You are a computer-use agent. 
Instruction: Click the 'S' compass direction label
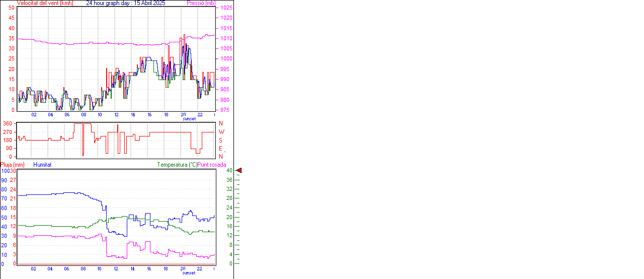pos(221,141)
